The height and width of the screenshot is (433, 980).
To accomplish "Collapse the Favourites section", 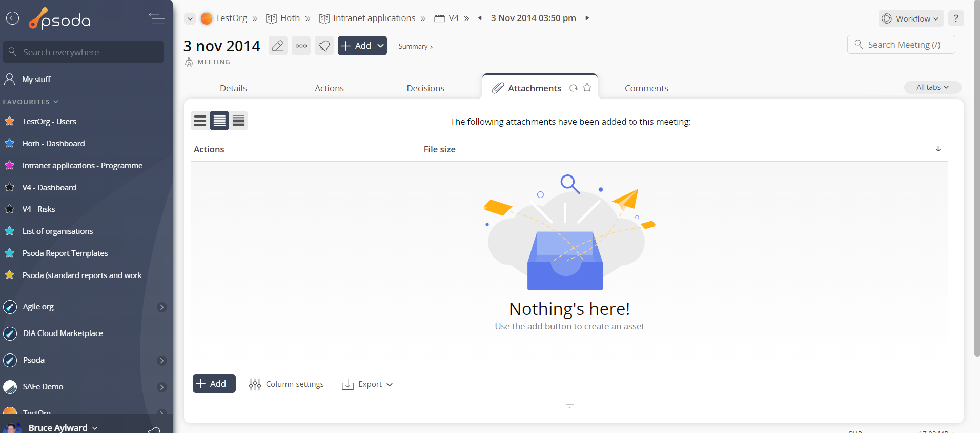I will (x=31, y=102).
